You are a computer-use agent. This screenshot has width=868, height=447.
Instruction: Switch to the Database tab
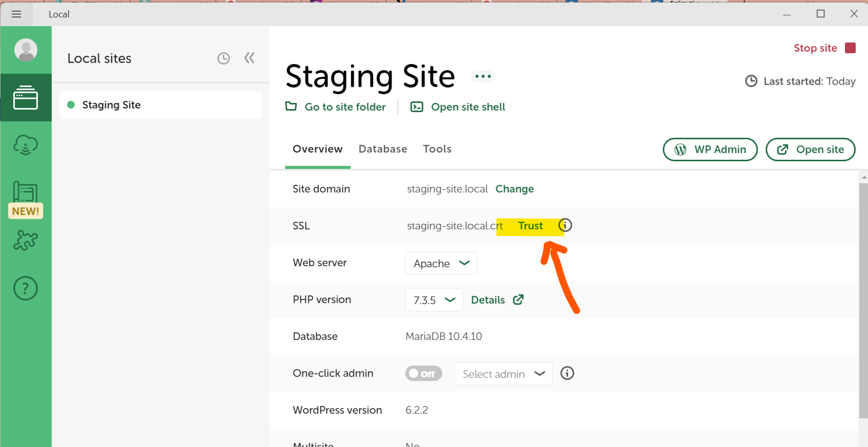tap(383, 149)
